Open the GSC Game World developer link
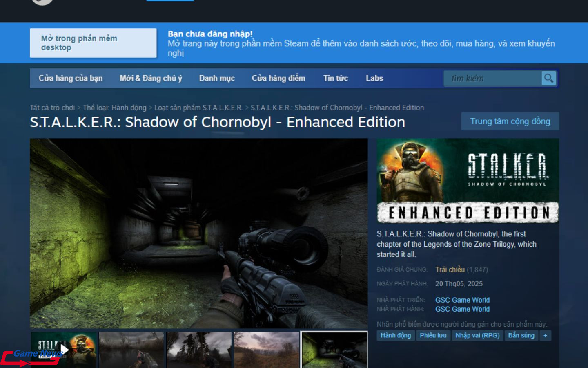 pyautogui.click(x=462, y=300)
